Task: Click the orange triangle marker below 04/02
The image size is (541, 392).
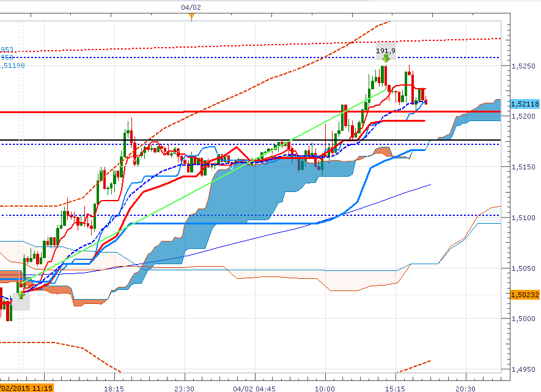Action: [191, 17]
